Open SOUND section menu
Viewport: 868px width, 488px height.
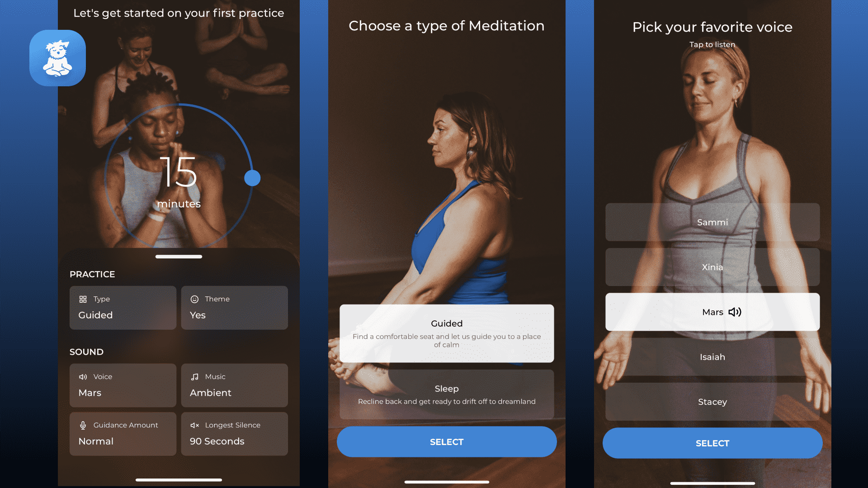click(x=86, y=352)
